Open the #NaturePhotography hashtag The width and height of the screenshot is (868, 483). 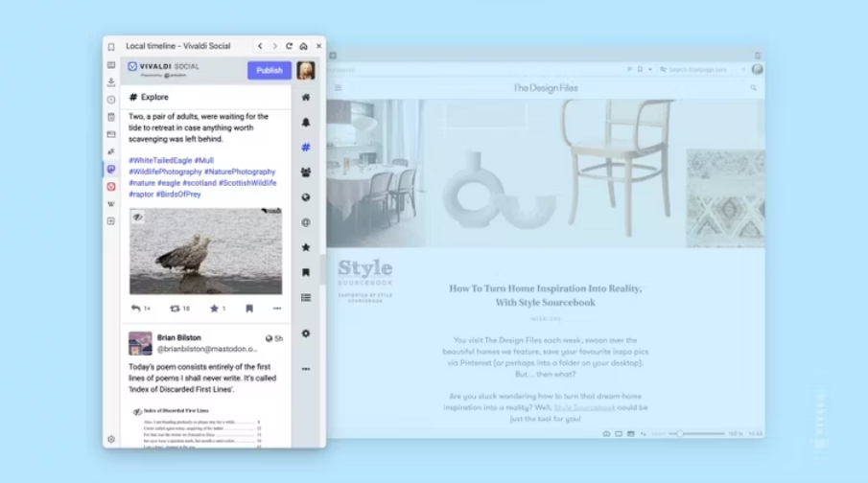pyautogui.click(x=240, y=172)
